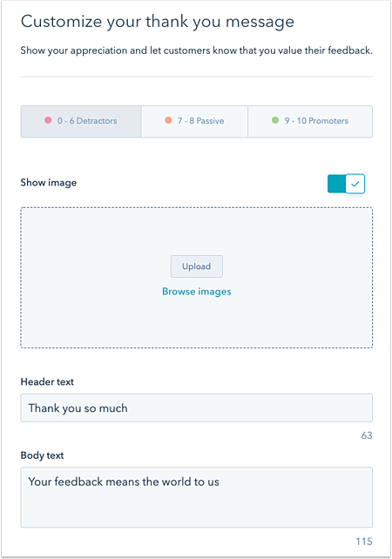Click the 63 character counter
The height and width of the screenshot is (559, 392).
tap(367, 435)
